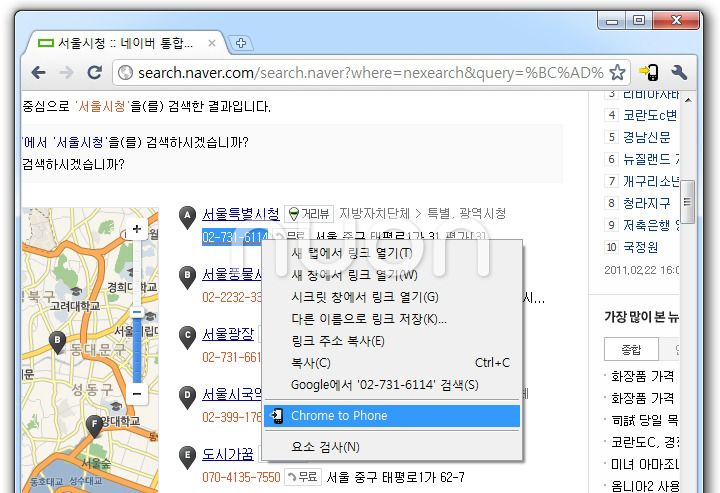Image resolution: width=720 pixels, height=493 pixels.
Task: Close the 서울시청 네이버 tab
Action: point(212,43)
